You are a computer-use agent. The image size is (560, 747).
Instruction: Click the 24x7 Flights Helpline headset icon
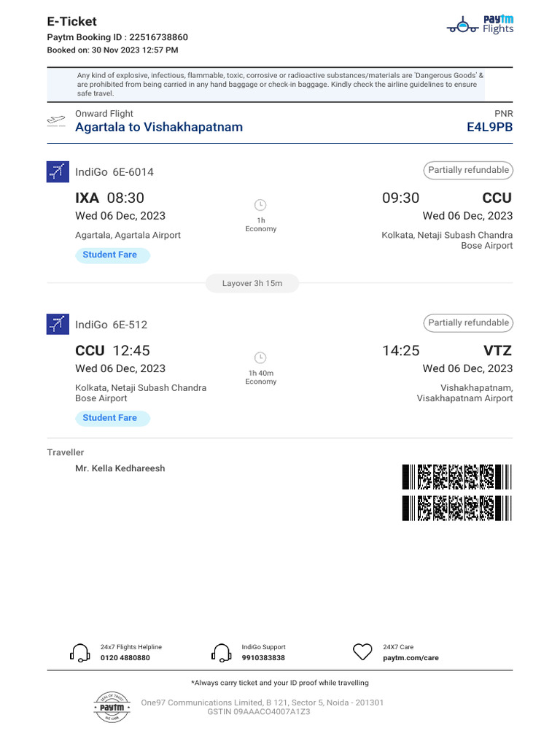pyautogui.click(x=79, y=652)
